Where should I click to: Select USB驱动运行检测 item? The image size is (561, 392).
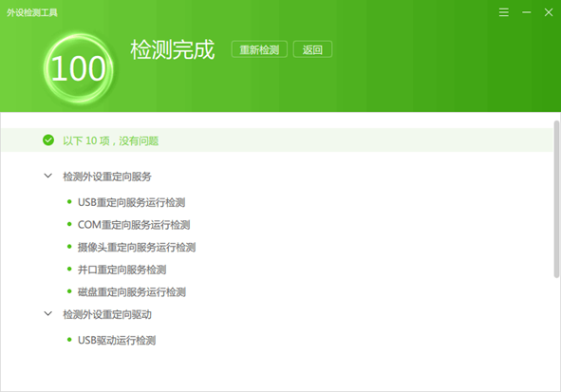click(117, 340)
